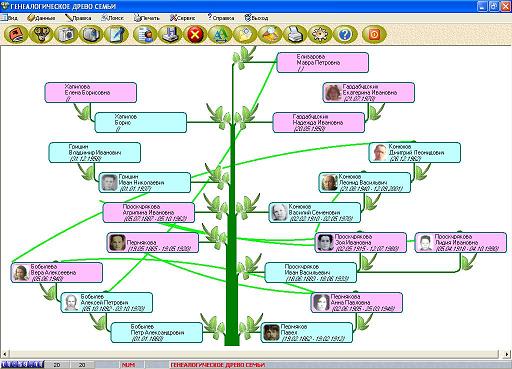Viewport: 512px width, 369px height.
Task: Open the Сервис menu
Action: 182,18
